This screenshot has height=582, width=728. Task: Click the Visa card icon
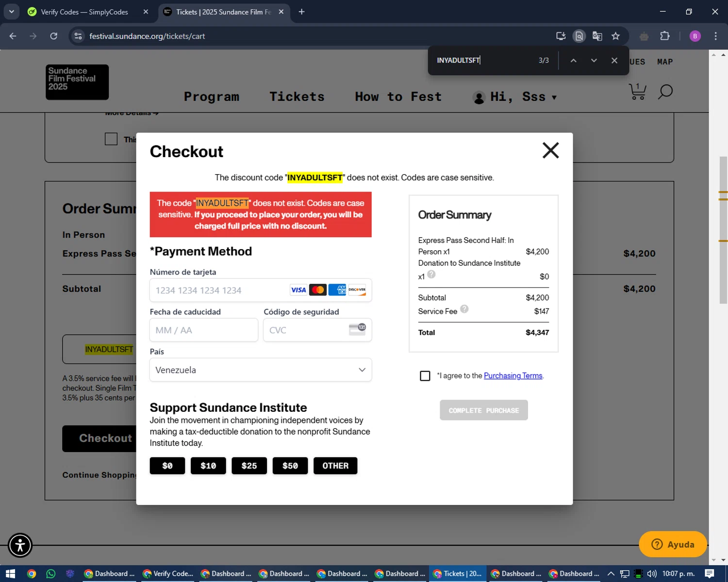point(298,290)
